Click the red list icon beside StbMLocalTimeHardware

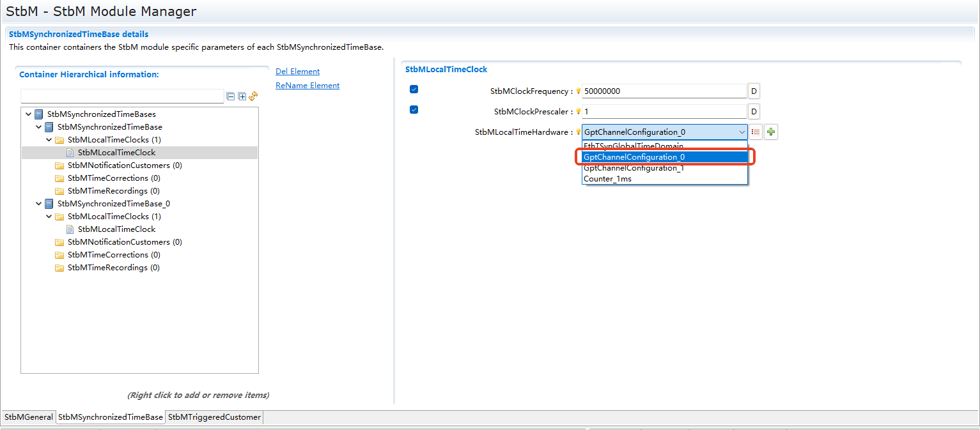coord(756,132)
